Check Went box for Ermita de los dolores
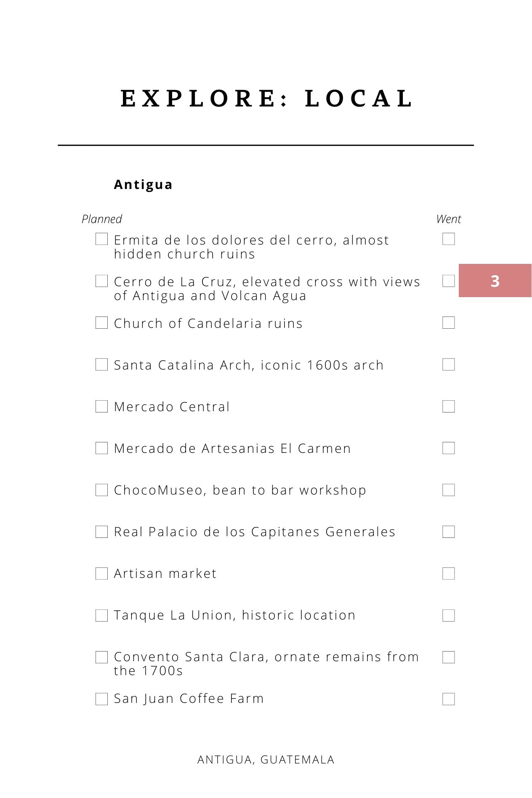 (x=449, y=239)
